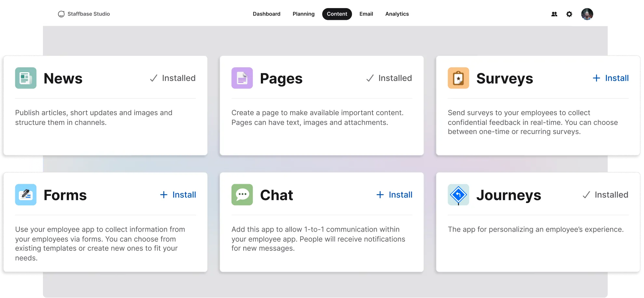Open the settings gear
The width and height of the screenshot is (644, 298).
(x=569, y=14)
